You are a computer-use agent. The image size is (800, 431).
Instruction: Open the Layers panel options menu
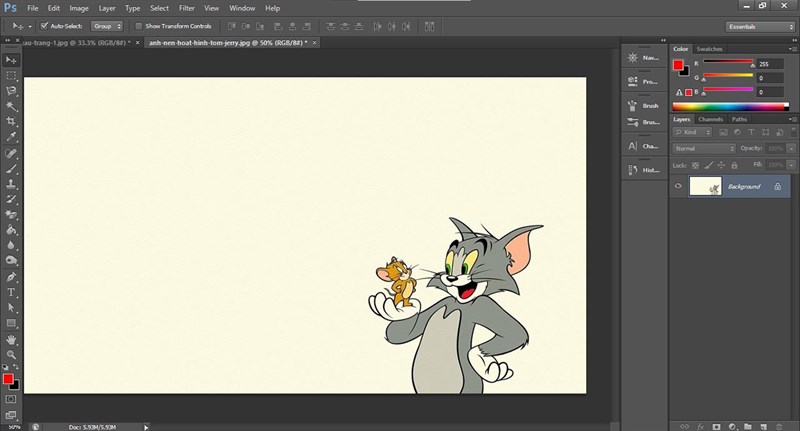792,119
